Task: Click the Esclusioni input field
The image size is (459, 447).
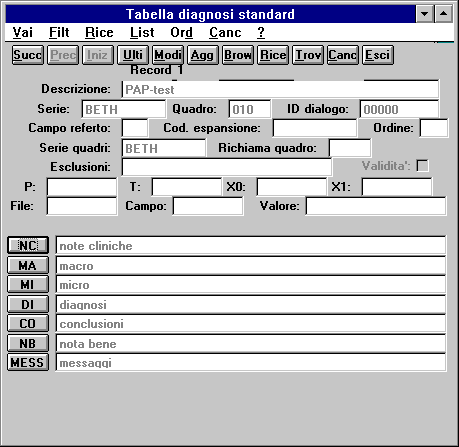Action: (227, 167)
